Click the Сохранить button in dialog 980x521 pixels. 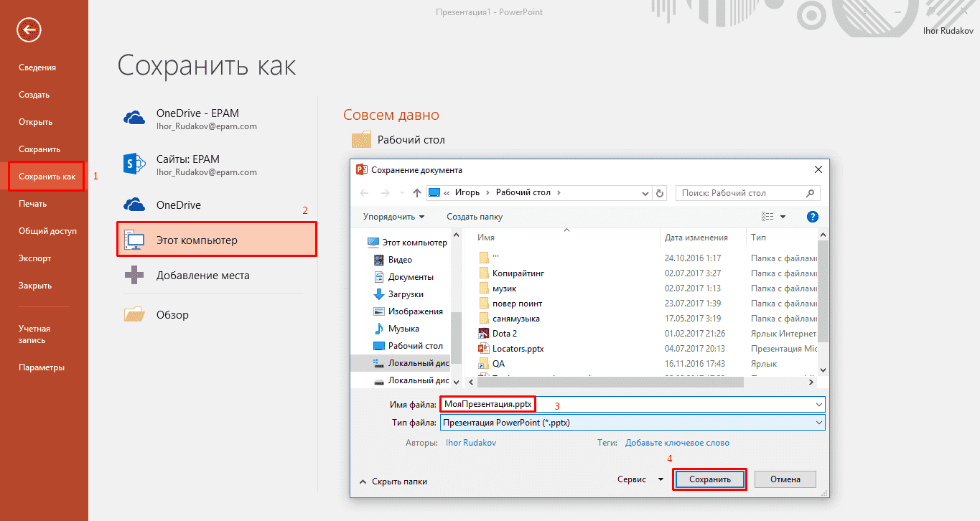pyautogui.click(x=709, y=479)
